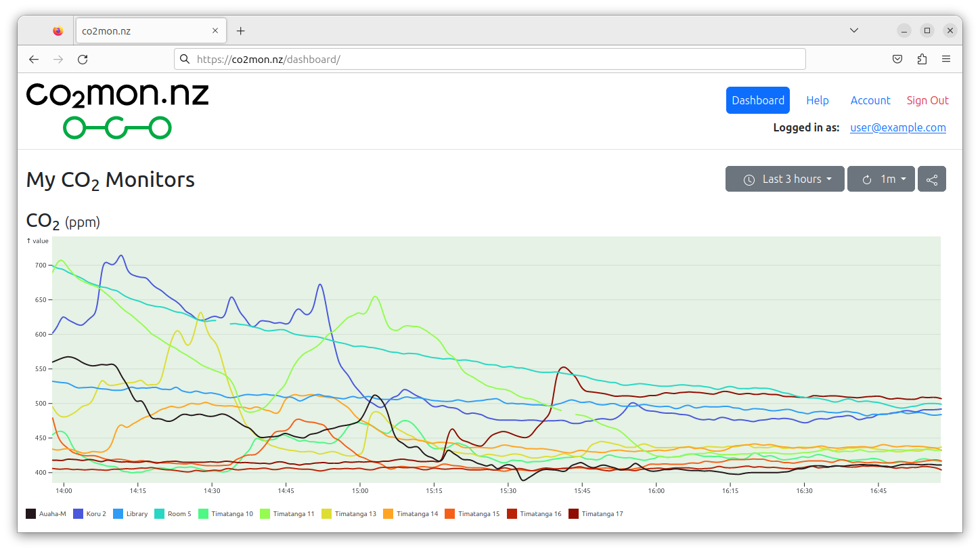The image size is (980, 552).
Task: Close the co2mon.nz tab
Action: 215,30
